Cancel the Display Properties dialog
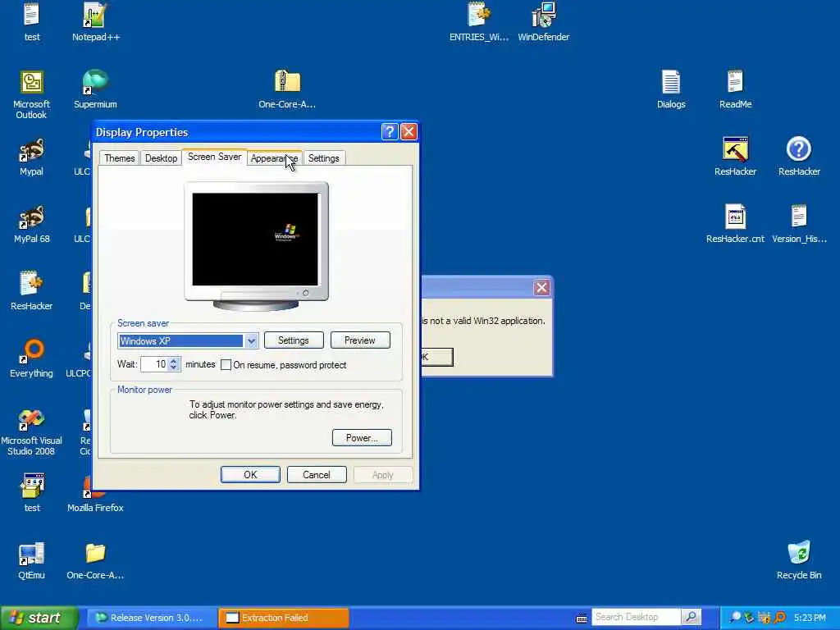This screenshot has height=630, width=840. point(317,475)
